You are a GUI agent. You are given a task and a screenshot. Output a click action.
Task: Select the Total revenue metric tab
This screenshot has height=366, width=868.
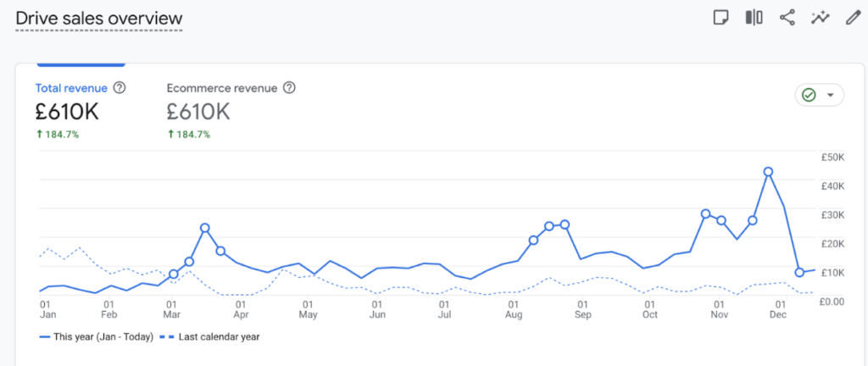pyautogui.click(x=71, y=87)
